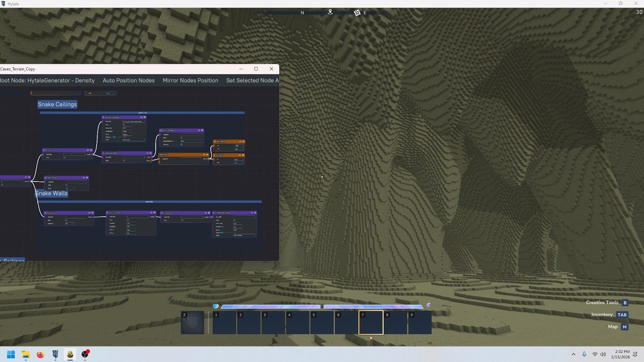
Task: Select hotbar slot 4
Action: click(x=297, y=322)
